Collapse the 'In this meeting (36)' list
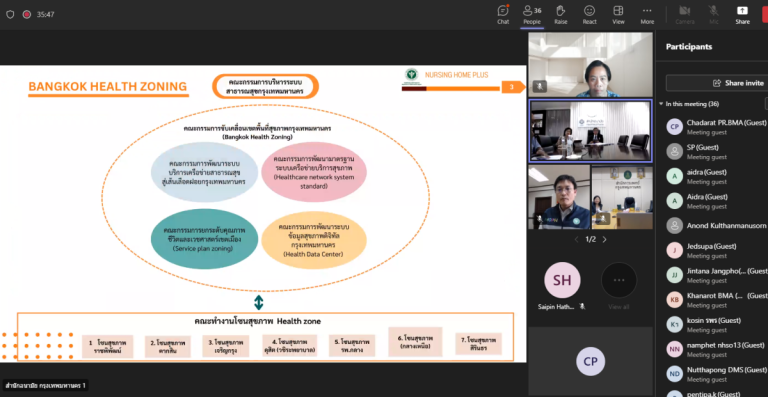The image size is (768, 397). [x=661, y=104]
